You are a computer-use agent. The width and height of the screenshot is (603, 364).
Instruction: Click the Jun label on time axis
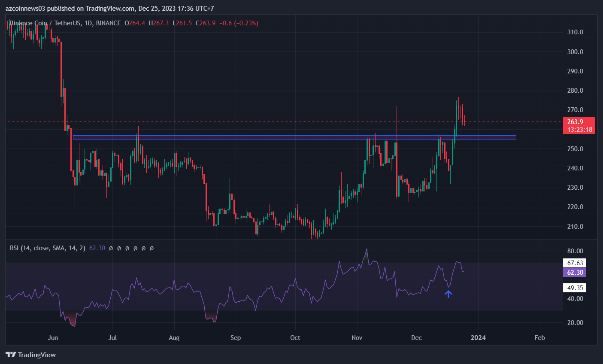pos(53,338)
